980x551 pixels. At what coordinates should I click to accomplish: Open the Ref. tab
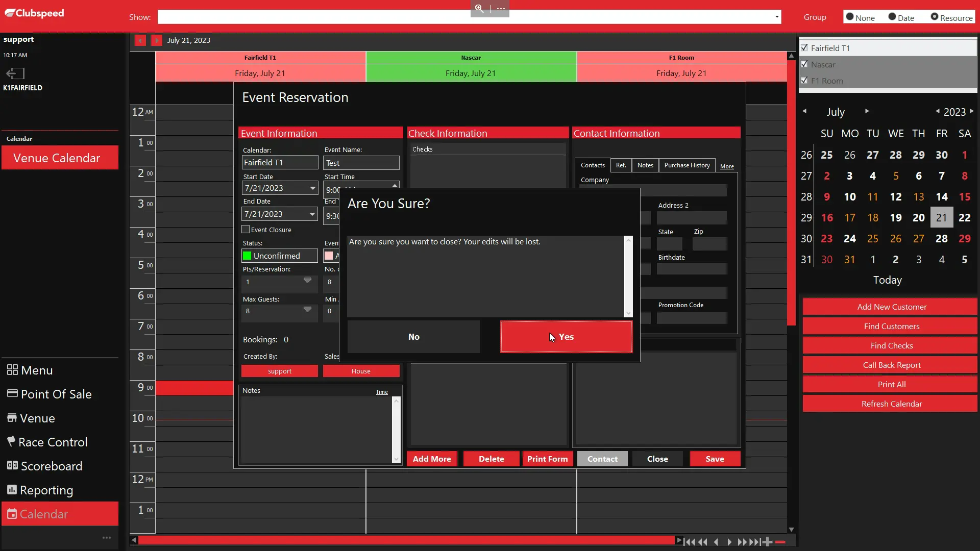click(x=621, y=165)
